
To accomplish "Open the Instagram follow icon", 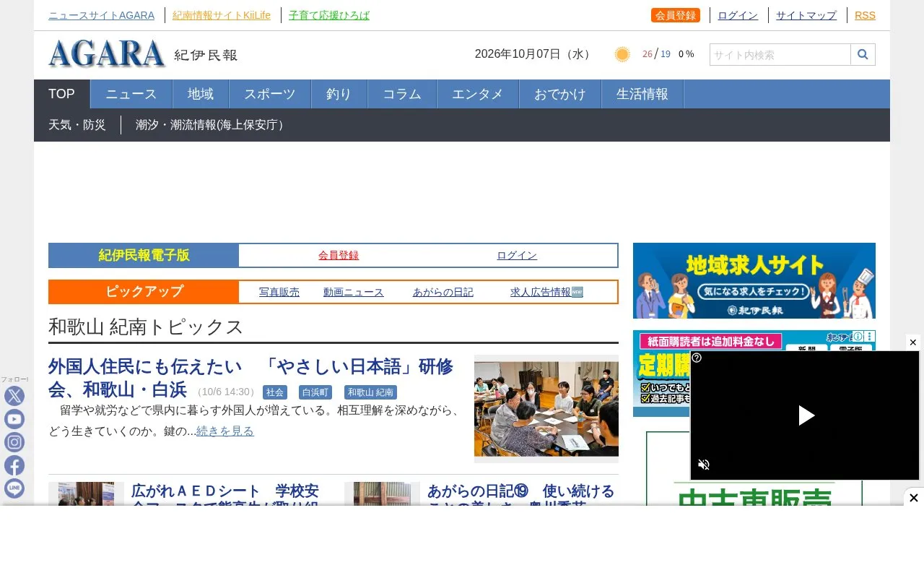I will [x=14, y=442].
